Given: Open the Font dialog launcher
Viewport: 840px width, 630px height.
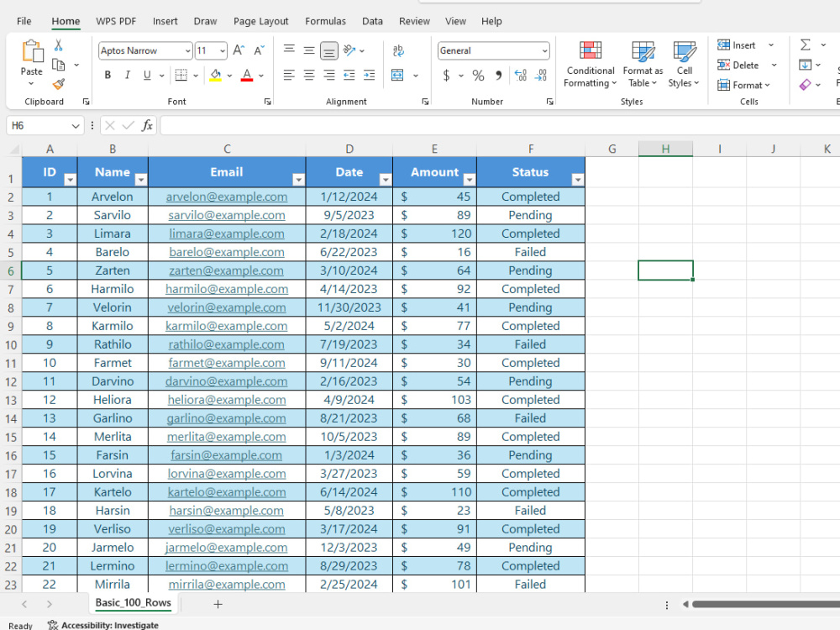Looking at the screenshot, I should 267,102.
